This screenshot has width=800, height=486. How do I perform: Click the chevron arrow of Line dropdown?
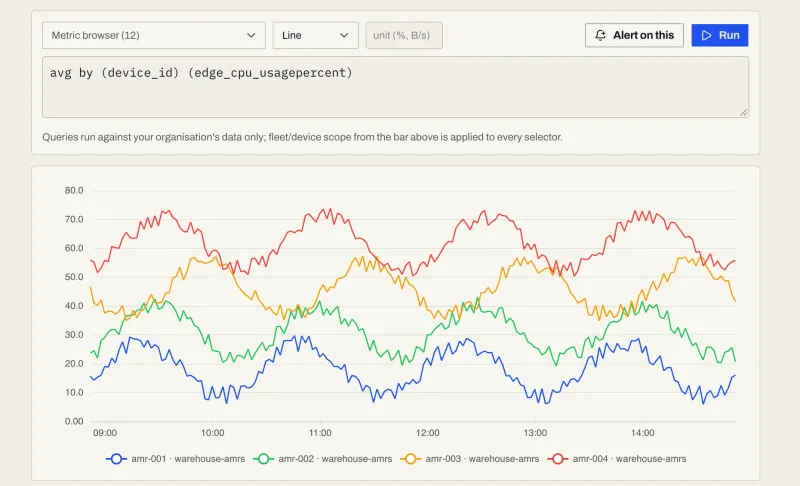[344, 35]
